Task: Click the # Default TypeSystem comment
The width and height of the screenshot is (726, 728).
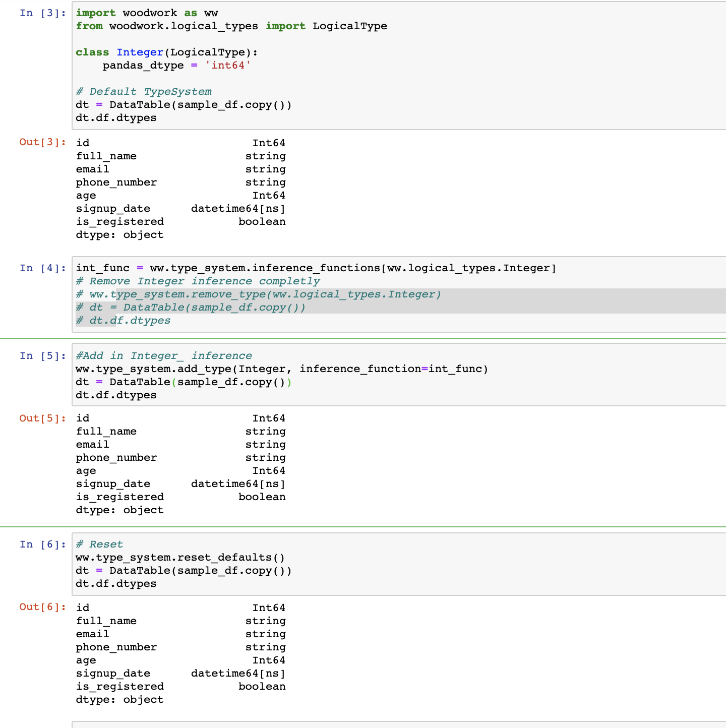Action: 143,91
